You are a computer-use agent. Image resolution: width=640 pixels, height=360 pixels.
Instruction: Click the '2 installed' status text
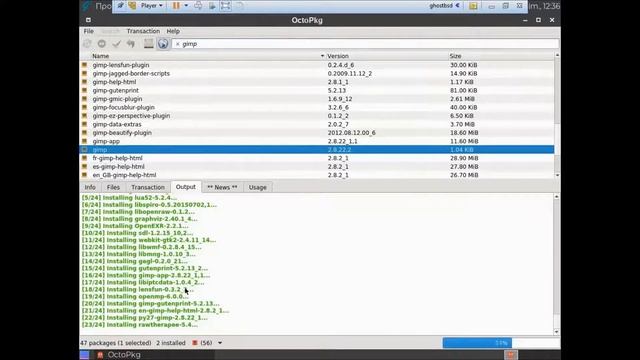tap(171, 343)
